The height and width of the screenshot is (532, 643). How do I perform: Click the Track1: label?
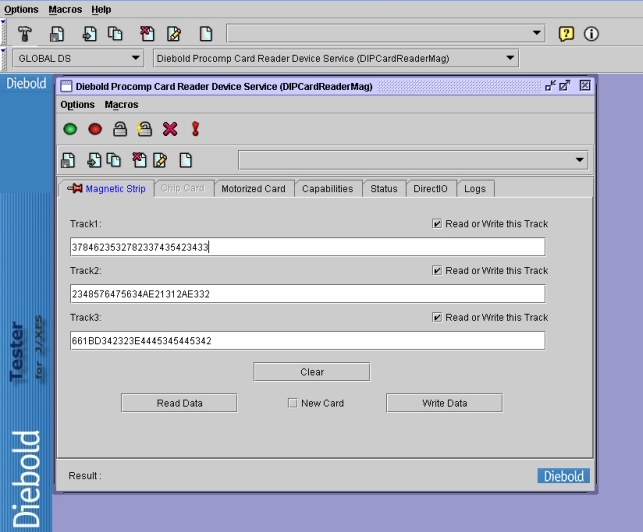(86, 224)
